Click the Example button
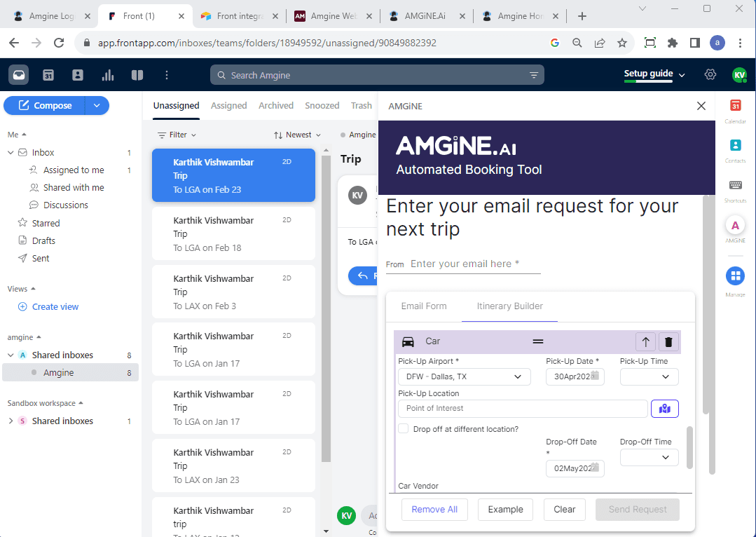The image size is (756, 537). click(505, 510)
